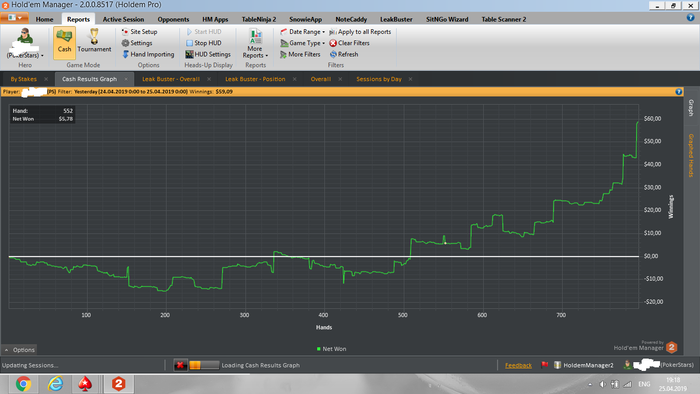Screen dimensions: 700x394
Task: Open Chrome from the taskbar
Action: click(23, 384)
